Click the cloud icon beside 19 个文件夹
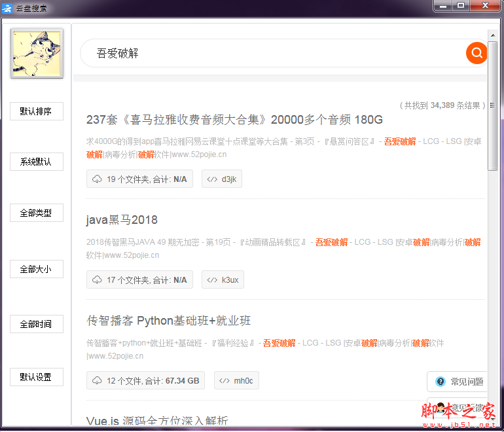This screenshot has height=432, width=504. (x=97, y=179)
